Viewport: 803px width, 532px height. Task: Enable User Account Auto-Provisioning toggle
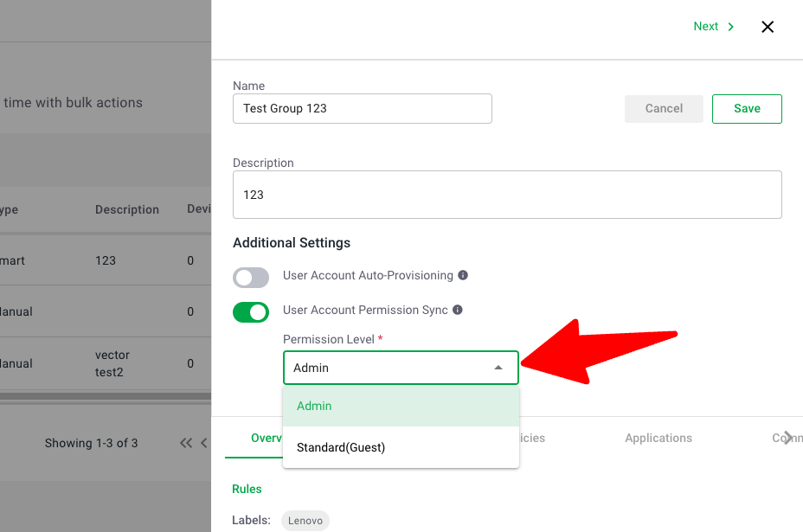(251, 277)
